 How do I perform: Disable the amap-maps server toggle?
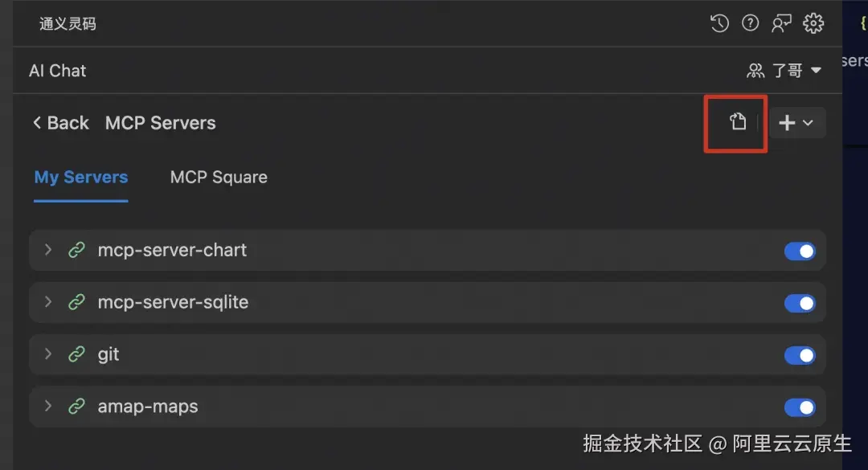800,407
